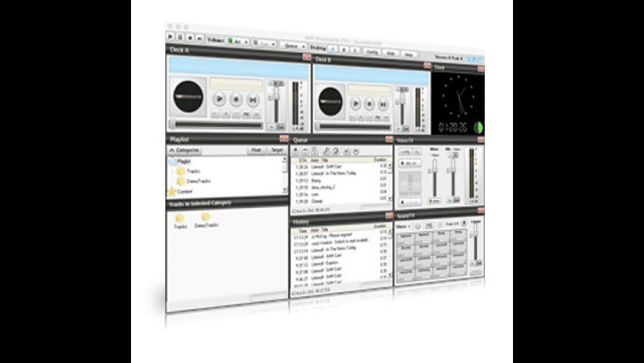Play the track on Deck B

[356, 104]
